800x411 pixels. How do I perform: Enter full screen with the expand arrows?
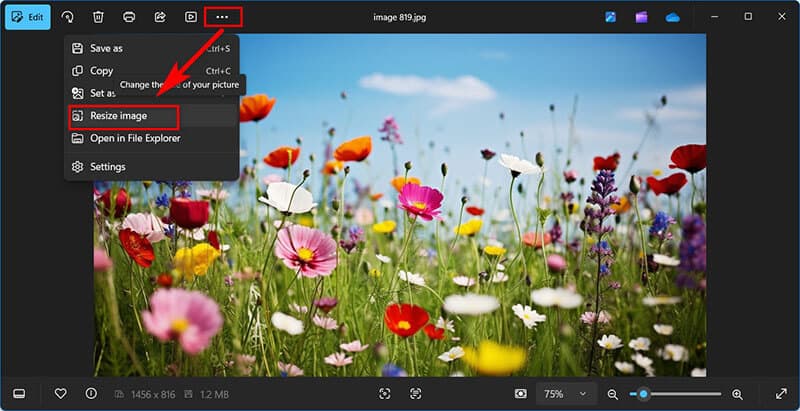click(x=781, y=394)
